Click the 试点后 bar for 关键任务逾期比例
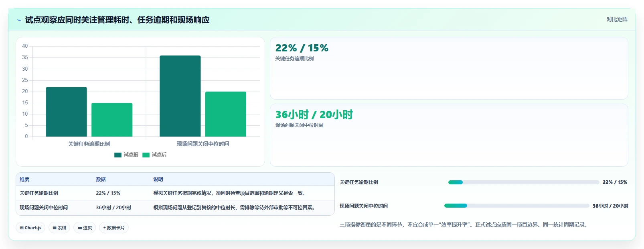644x249 pixels. pyautogui.click(x=112, y=120)
